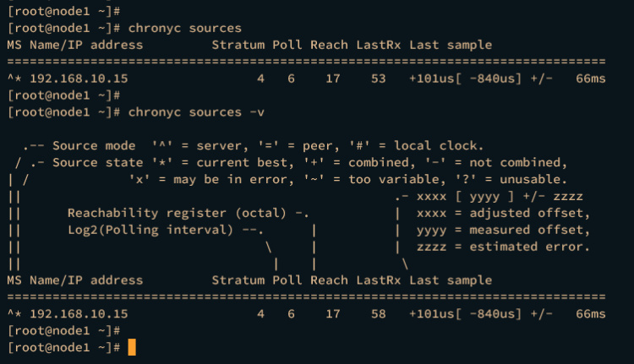Click the orange cursor block at the prompt
Image resolution: width=634 pixels, height=364 pixels.
click(x=132, y=347)
